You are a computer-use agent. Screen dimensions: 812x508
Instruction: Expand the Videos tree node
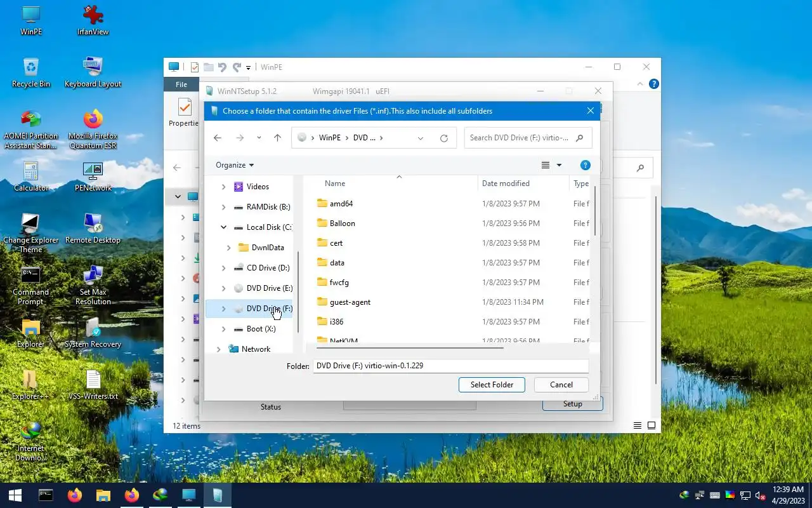pos(223,187)
